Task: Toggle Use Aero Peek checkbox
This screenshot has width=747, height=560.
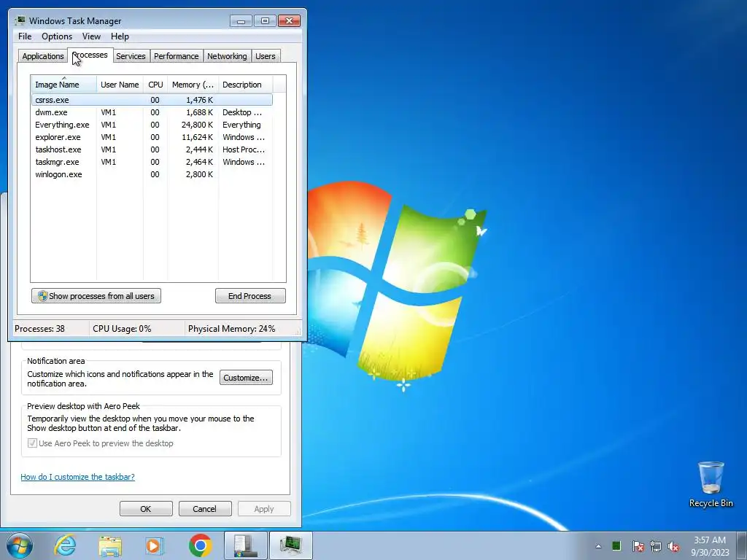Action: point(32,443)
